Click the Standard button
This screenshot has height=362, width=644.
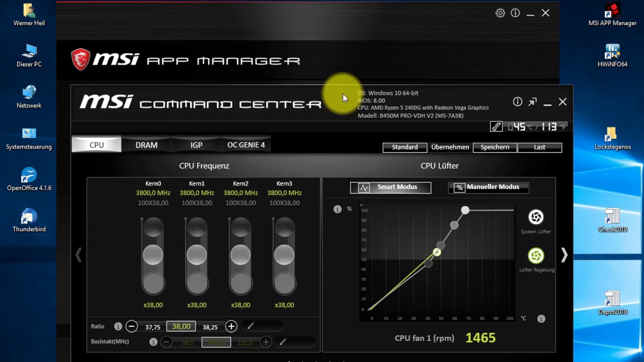(x=405, y=147)
